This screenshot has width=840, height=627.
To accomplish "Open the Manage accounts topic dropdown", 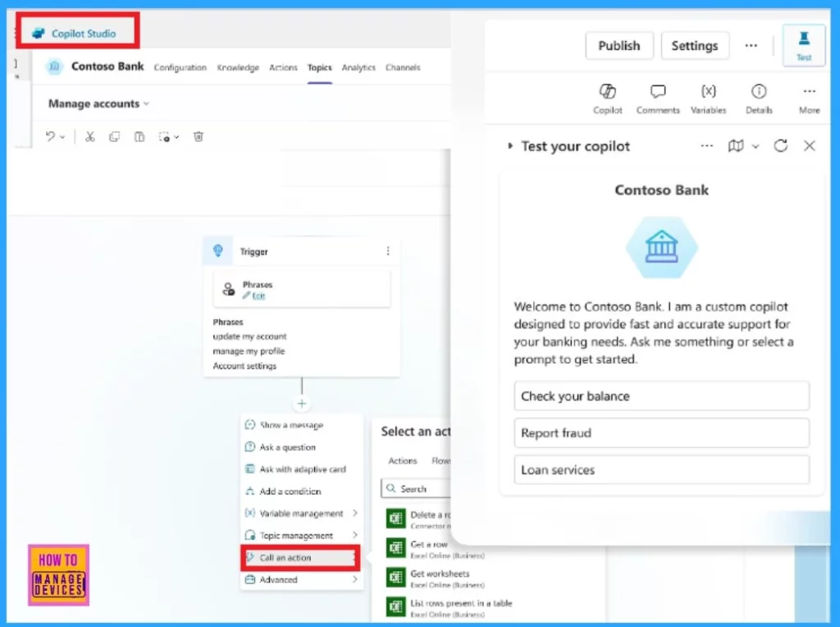I will coord(98,104).
